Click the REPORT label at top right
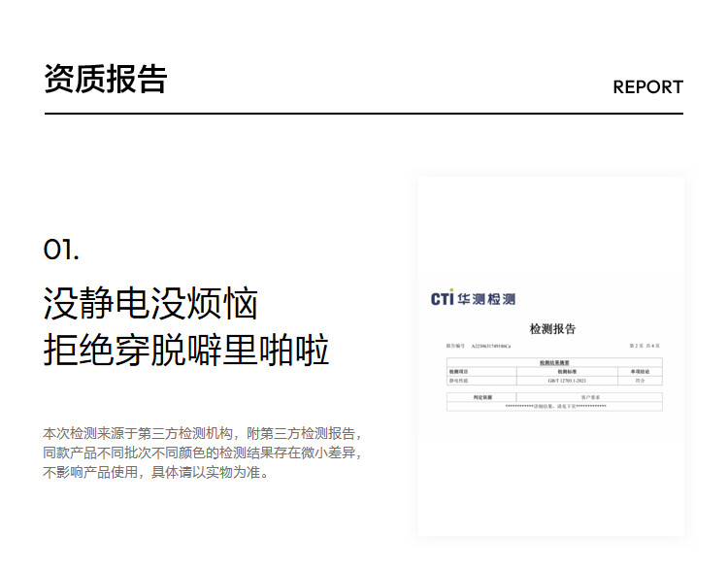The image size is (728, 570). (647, 86)
